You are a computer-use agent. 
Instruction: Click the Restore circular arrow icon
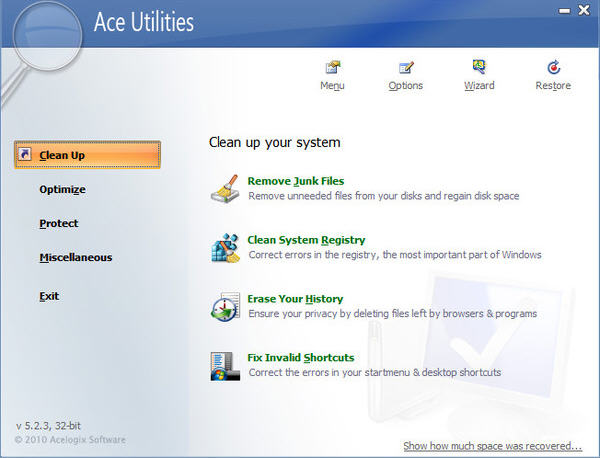(553, 67)
